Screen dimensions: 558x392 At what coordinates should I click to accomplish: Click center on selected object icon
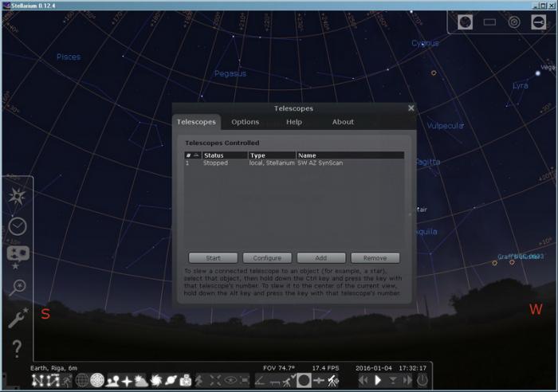[215, 381]
